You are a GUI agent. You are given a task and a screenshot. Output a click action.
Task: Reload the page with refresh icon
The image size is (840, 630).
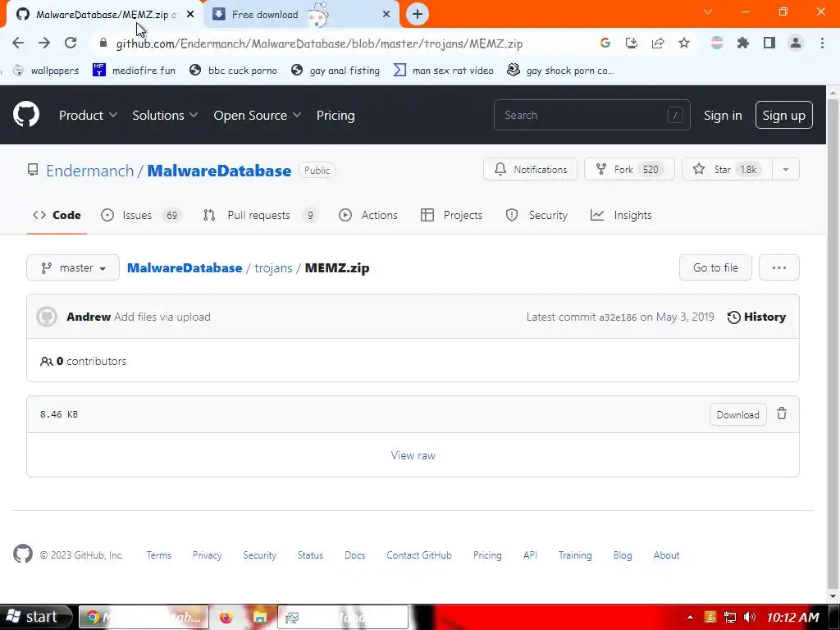tap(71, 43)
